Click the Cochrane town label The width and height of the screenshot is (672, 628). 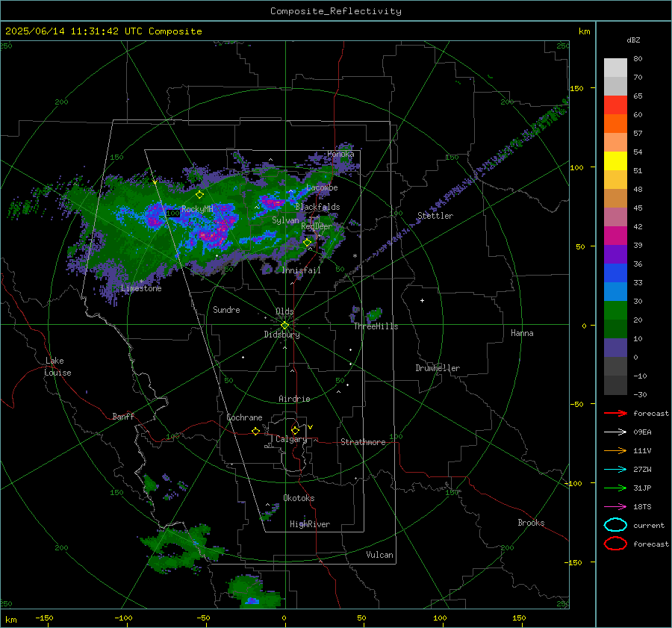click(244, 417)
